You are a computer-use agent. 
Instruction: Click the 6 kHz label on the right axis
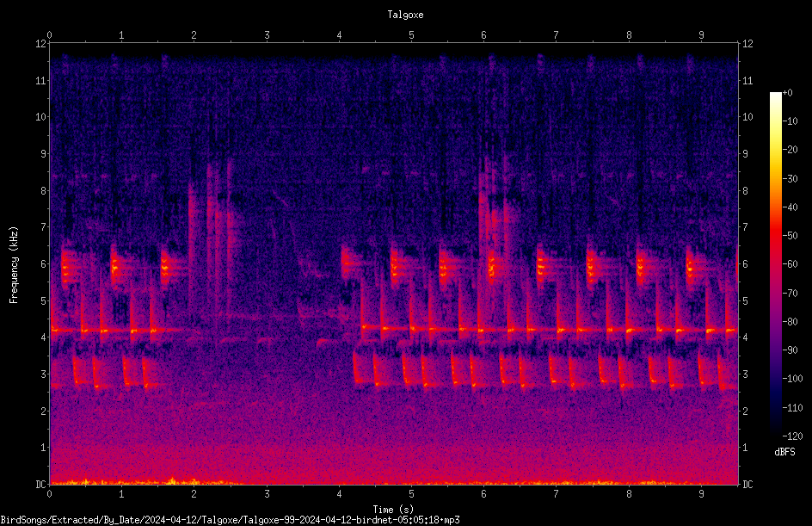click(x=745, y=263)
